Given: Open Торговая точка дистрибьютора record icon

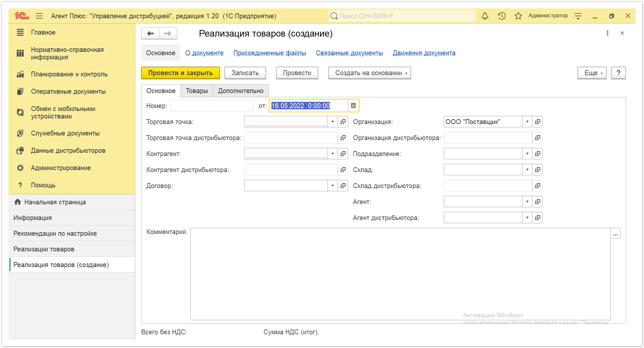Looking at the screenshot, I should pos(343,138).
